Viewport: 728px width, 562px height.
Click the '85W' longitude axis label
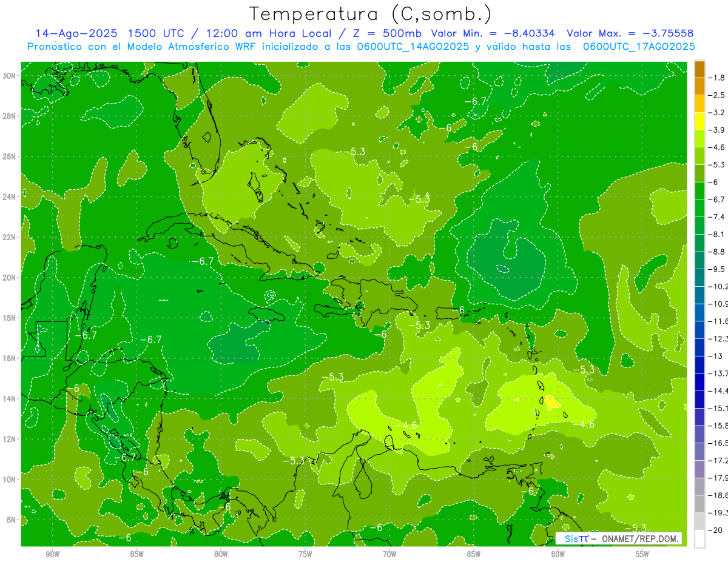(x=136, y=554)
